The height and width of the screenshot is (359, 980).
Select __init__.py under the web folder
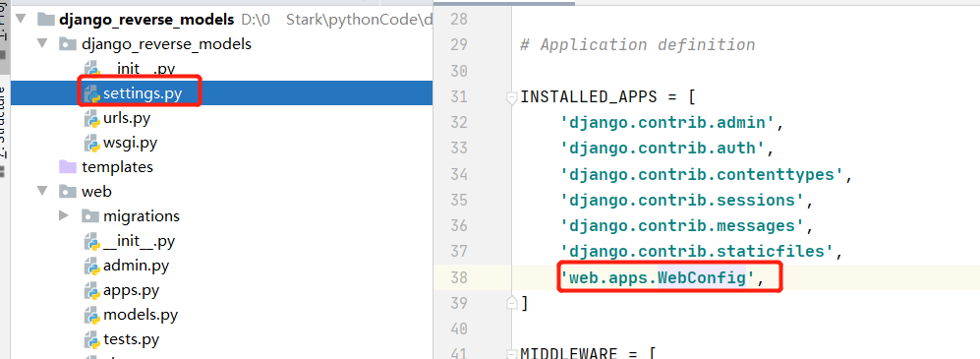coord(139,241)
